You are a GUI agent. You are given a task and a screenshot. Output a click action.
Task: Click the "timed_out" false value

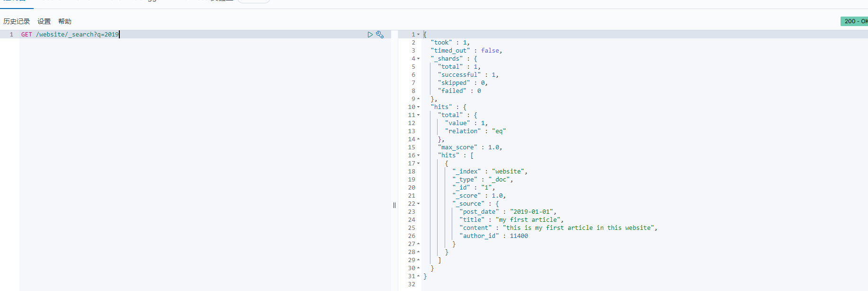[490, 51]
